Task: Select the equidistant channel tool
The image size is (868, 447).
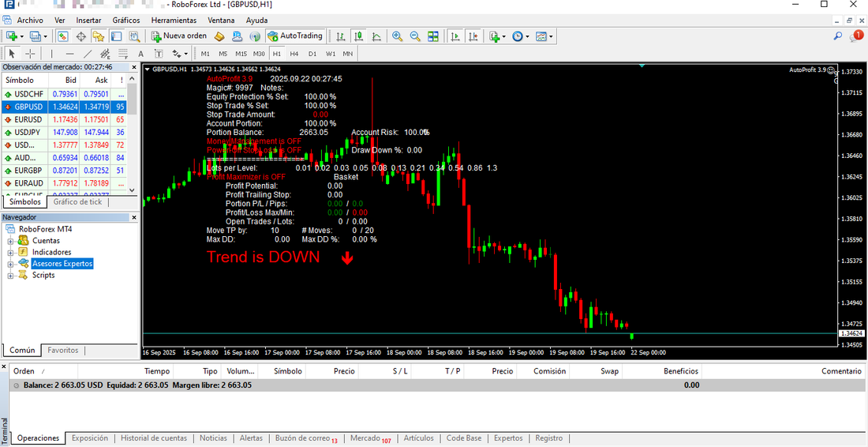Action: click(x=105, y=54)
